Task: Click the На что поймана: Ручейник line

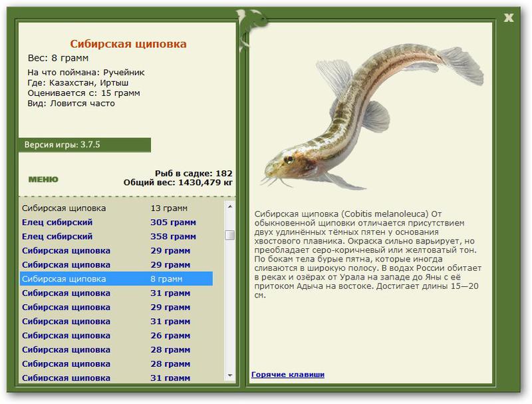Action: pyautogui.click(x=86, y=73)
